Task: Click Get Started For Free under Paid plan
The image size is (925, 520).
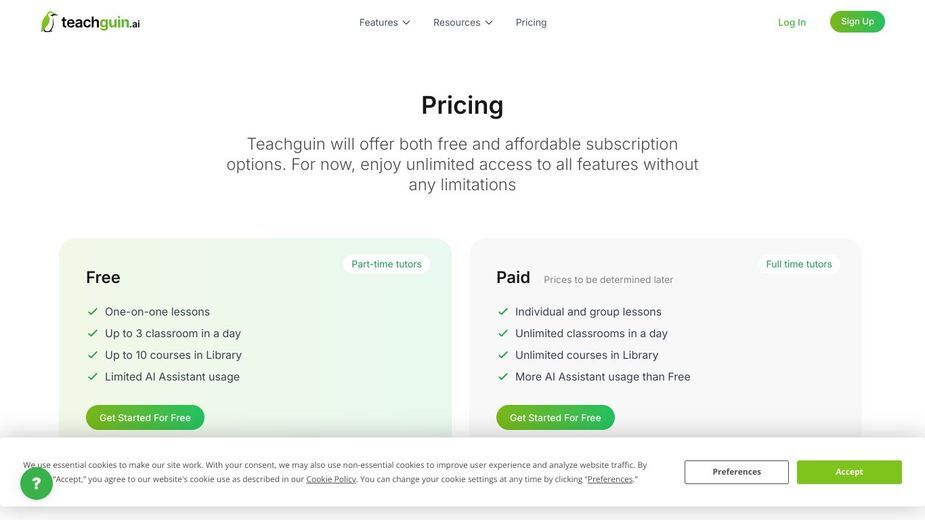Action: pyautogui.click(x=555, y=417)
